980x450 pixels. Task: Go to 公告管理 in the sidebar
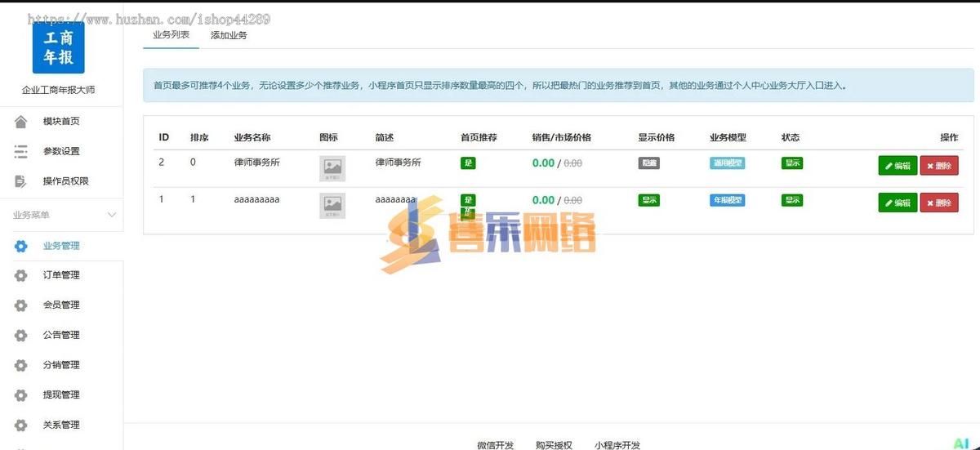point(61,336)
